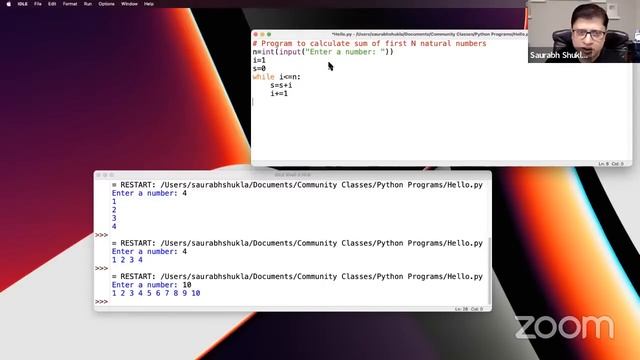Click the i=1 line in editor
The height and width of the screenshot is (360, 640).
(259, 60)
